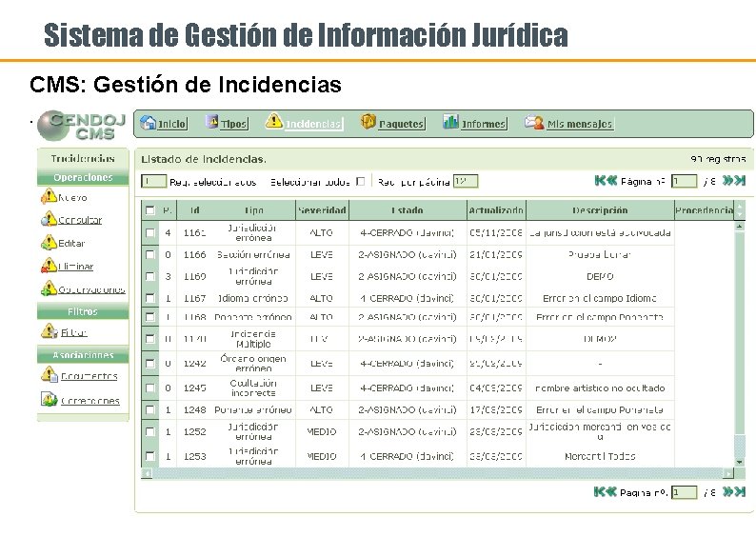Open the Paquetes menu item

click(x=401, y=124)
